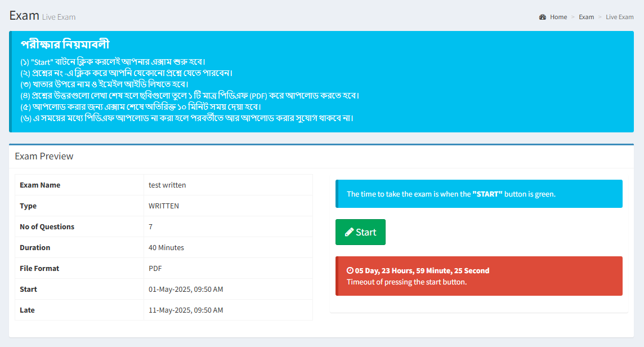Viewport: 644px width, 347px height.
Task: Click the WRITTEN type value cell
Action: [x=164, y=206]
